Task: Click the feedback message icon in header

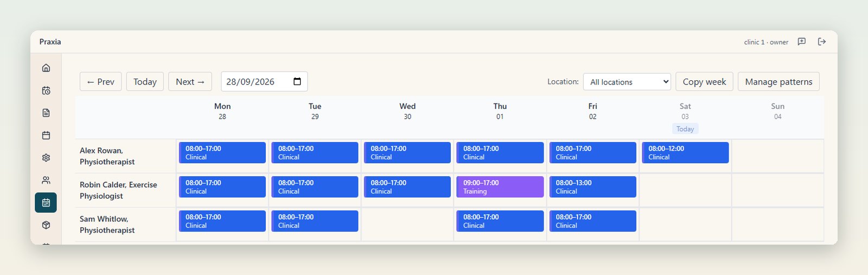Action: click(x=801, y=42)
